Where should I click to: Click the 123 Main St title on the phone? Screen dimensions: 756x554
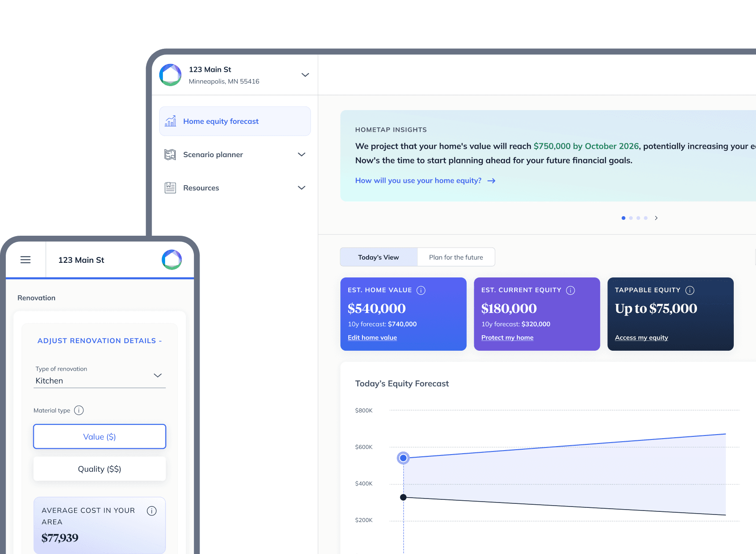tap(81, 260)
